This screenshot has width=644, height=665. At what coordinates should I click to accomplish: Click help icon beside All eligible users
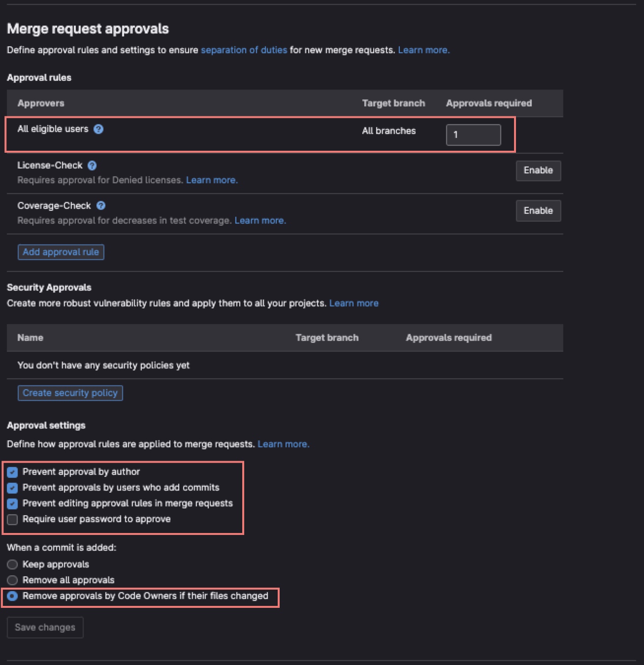[x=98, y=129]
